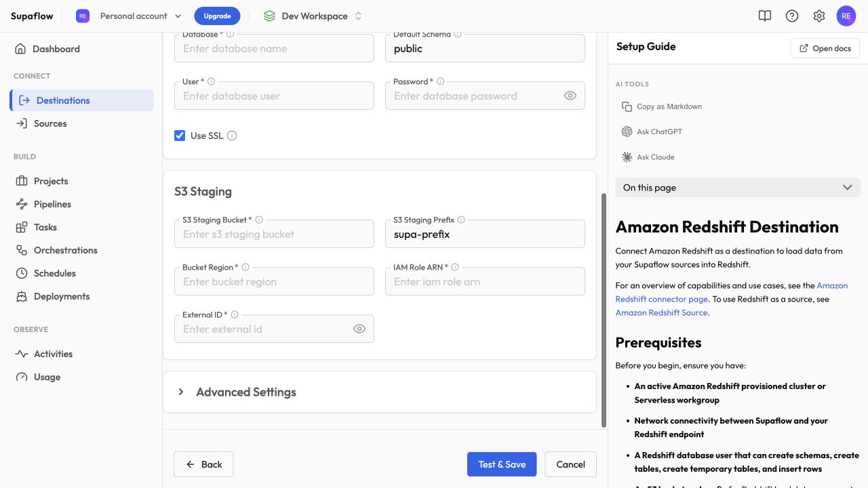
Task: Click the Copy as Markdown icon
Action: pos(627,106)
